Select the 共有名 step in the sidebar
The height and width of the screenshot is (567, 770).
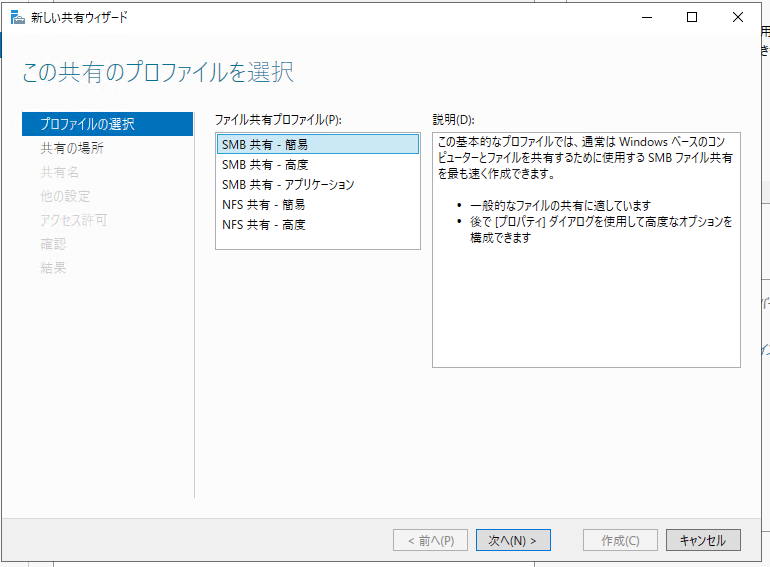click(x=59, y=172)
